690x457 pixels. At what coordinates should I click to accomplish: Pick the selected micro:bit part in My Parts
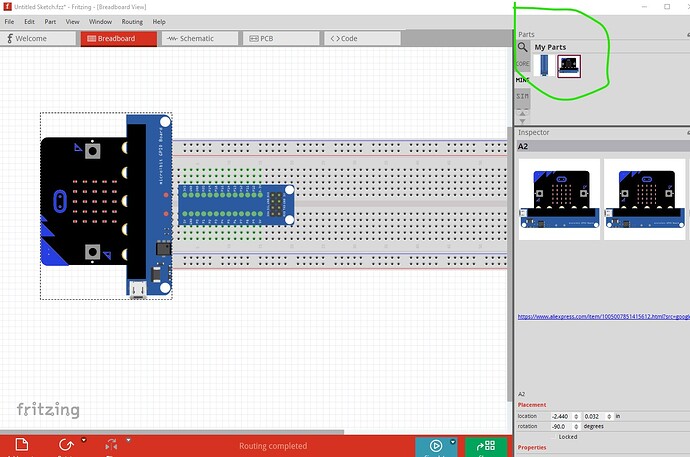[x=569, y=66]
